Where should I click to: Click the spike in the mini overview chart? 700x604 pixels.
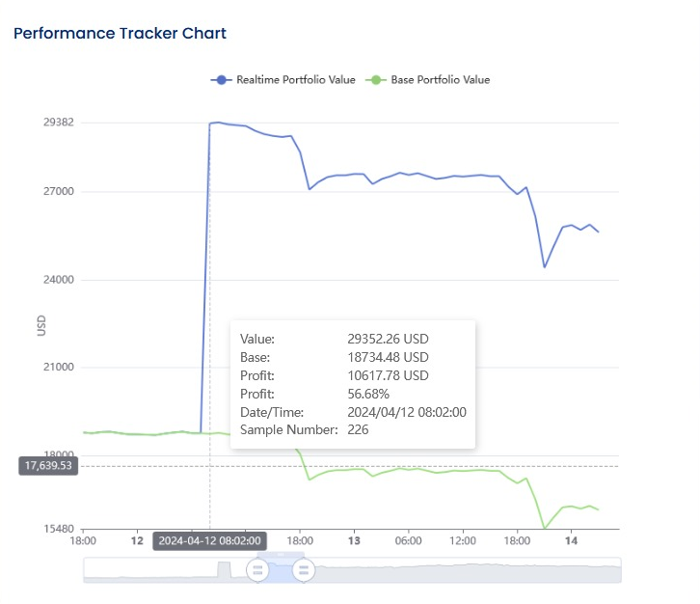tap(224, 568)
